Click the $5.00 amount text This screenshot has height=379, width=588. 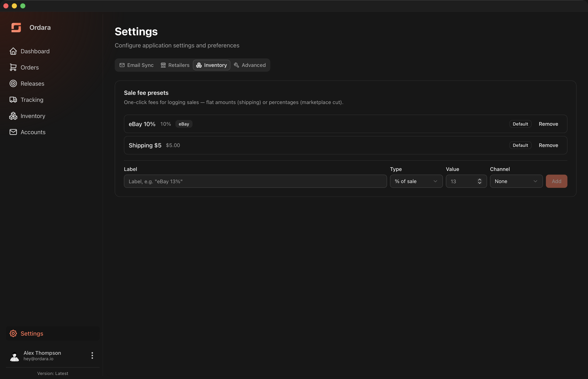(173, 145)
